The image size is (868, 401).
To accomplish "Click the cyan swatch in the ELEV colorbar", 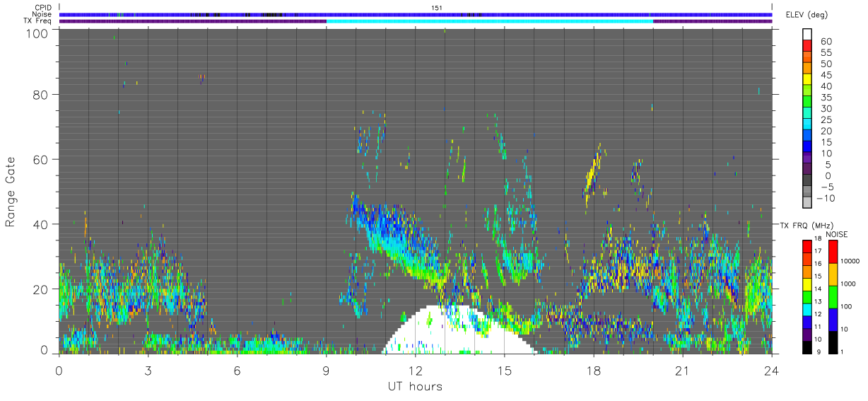I will pyautogui.click(x=807, y=125).
